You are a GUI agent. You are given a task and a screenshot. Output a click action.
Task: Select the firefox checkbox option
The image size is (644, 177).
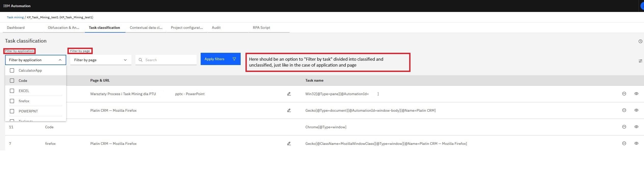[12, 101]
